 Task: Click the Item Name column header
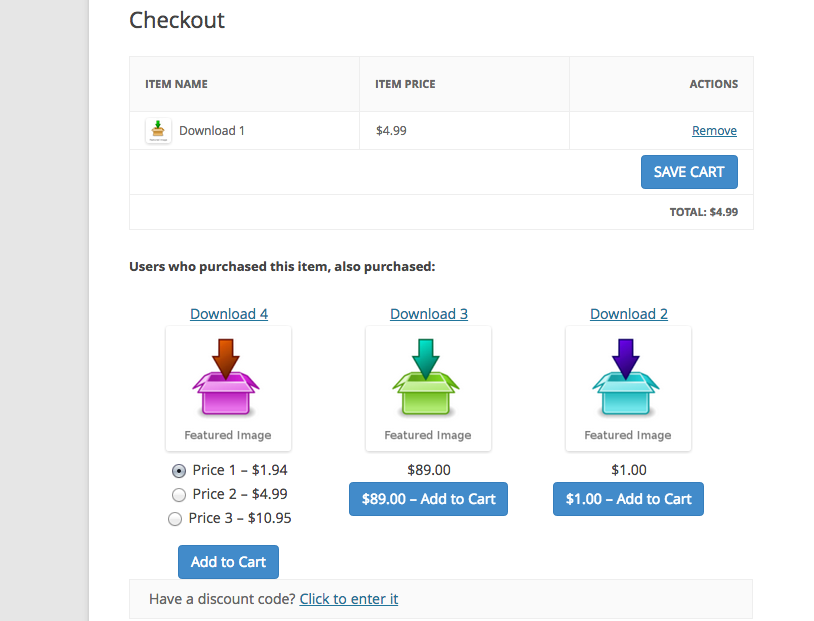coord(176,84)
